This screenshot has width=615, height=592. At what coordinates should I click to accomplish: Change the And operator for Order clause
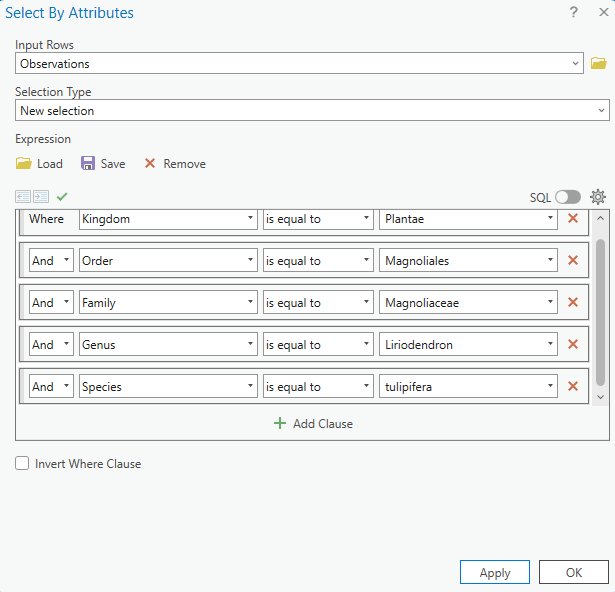click(x=51, y=260)
